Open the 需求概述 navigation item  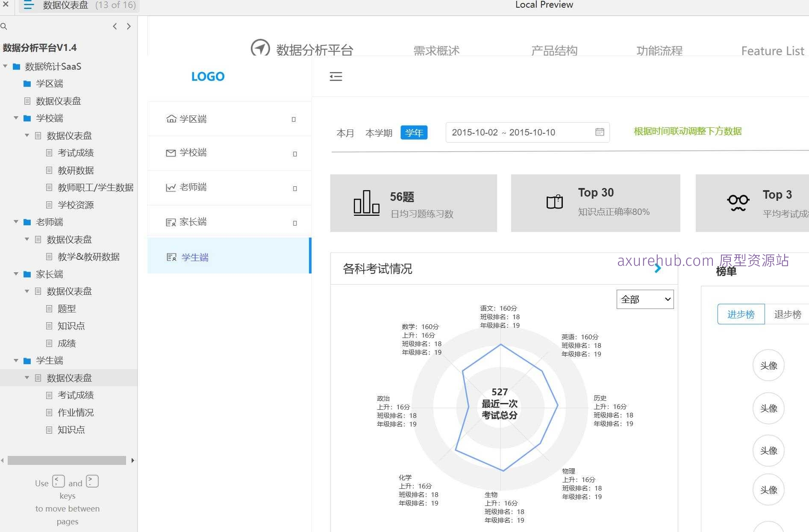pos(436,50)
